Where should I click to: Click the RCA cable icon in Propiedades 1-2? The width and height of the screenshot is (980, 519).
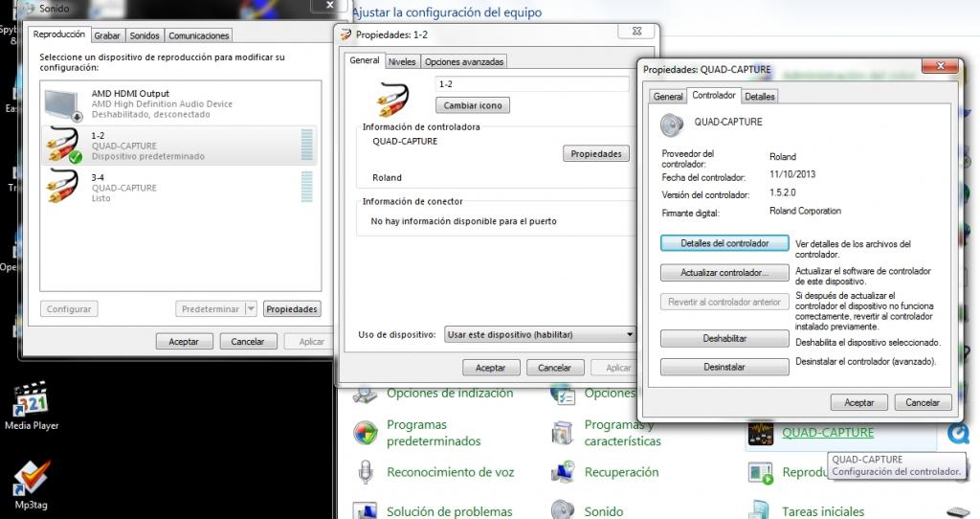[x=393, y=100]
